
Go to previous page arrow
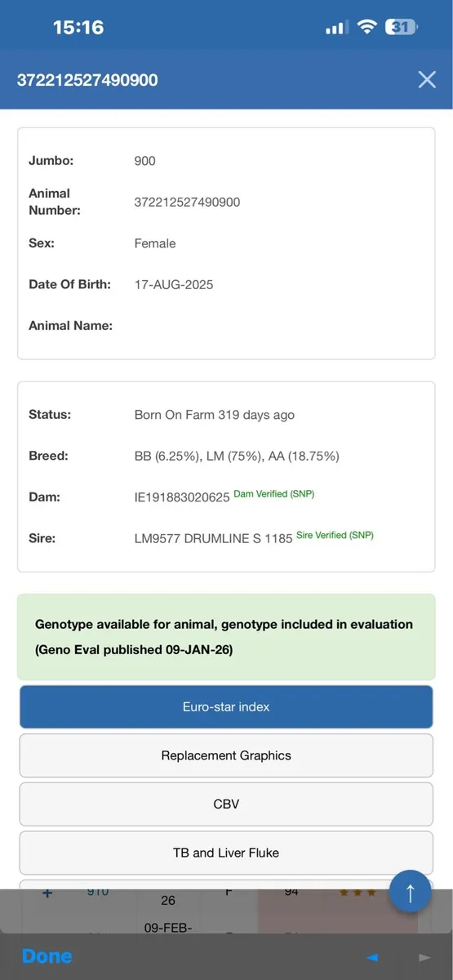tap(373, 957)
